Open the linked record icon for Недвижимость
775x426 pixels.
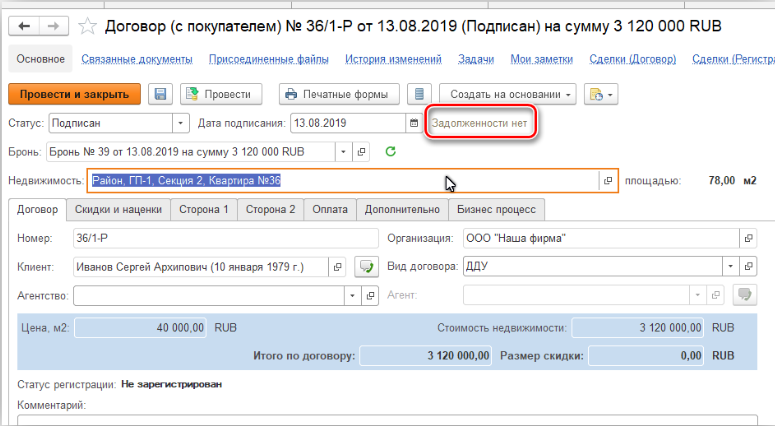[607, 181]
